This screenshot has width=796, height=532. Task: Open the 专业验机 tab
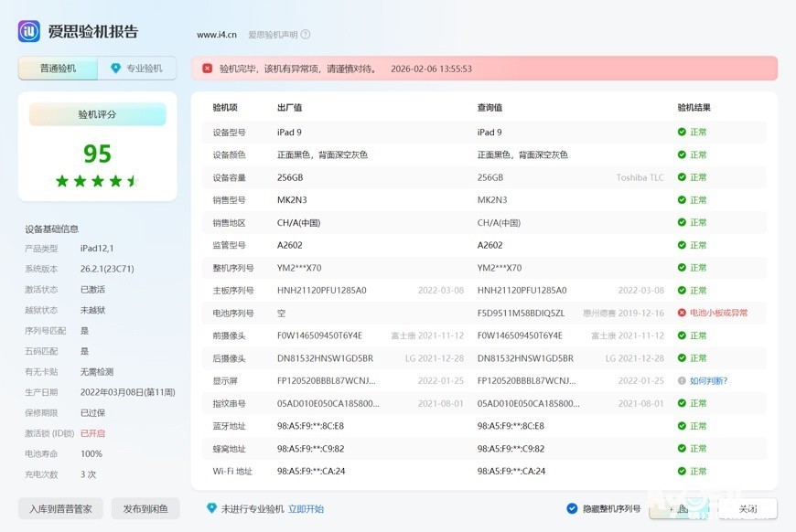point(137,69)
